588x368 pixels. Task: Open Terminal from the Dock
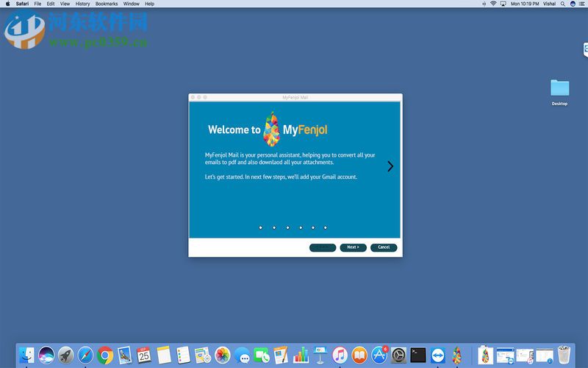(418, 355)
